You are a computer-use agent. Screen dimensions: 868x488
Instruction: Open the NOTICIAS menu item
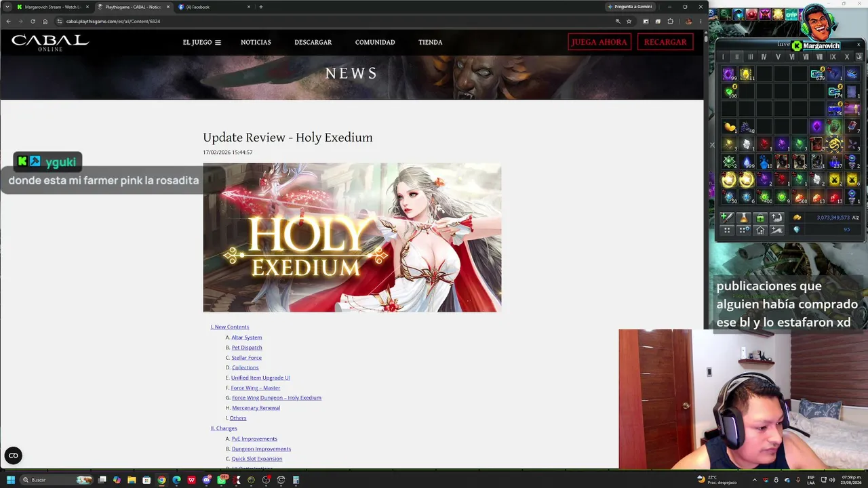pyautogui.click(x=256, y=42)
